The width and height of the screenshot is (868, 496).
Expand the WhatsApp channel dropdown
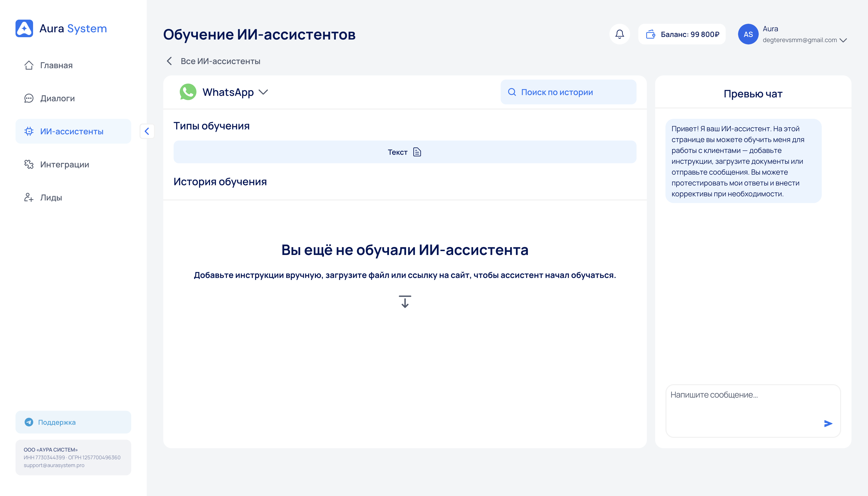point(263,92)
